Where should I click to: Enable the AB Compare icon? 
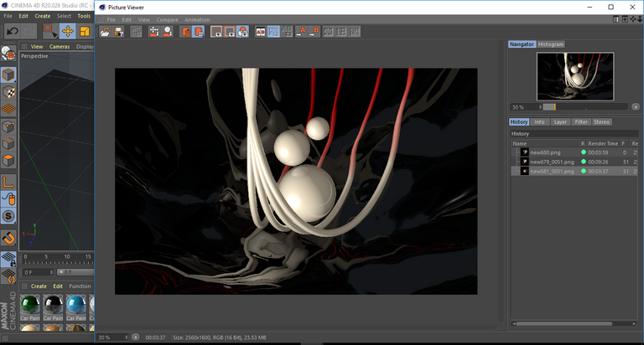(261, 32)
